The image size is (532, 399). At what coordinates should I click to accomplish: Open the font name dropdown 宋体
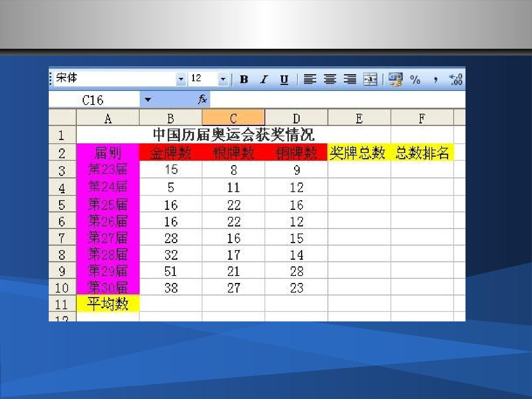coord(181,79)
